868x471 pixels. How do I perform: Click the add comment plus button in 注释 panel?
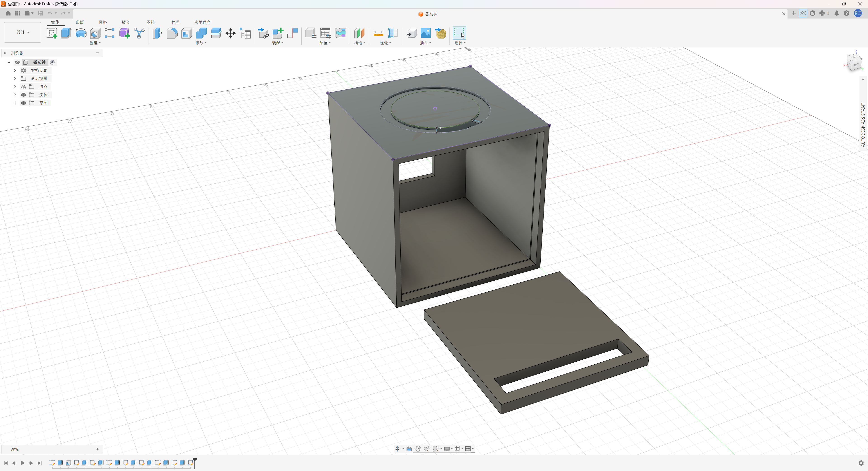[97, 449]
